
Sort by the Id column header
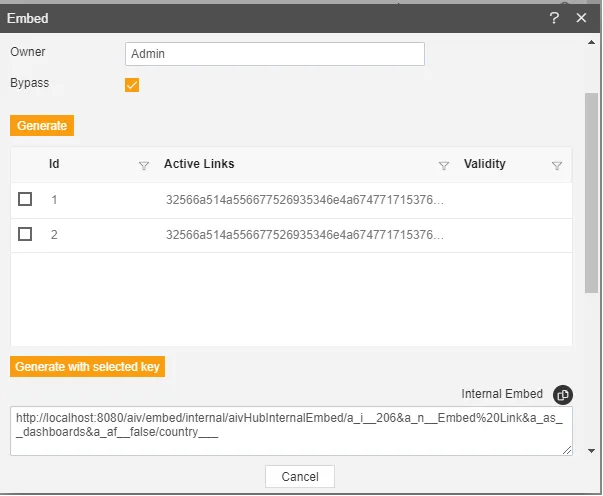[x=55, y=164]
